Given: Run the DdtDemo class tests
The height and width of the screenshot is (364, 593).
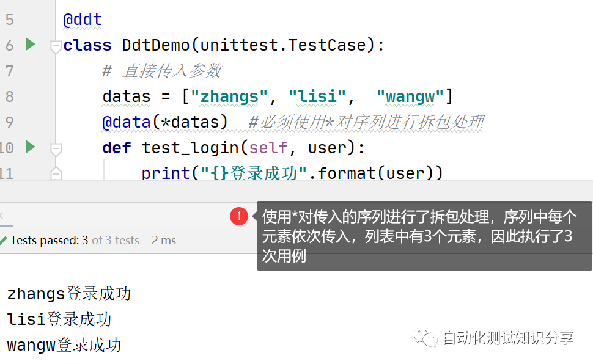Looking at the screenshot, I should [x=30, y=44].
